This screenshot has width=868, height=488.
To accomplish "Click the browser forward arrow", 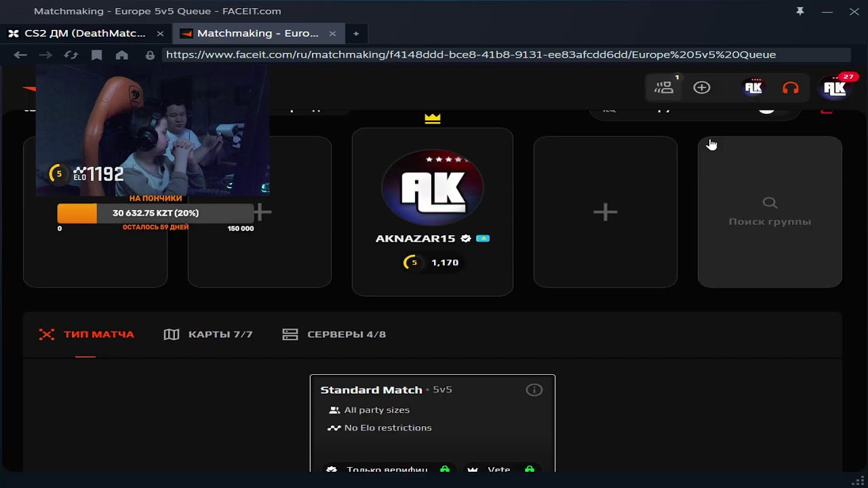I will (x=45, y=55).
